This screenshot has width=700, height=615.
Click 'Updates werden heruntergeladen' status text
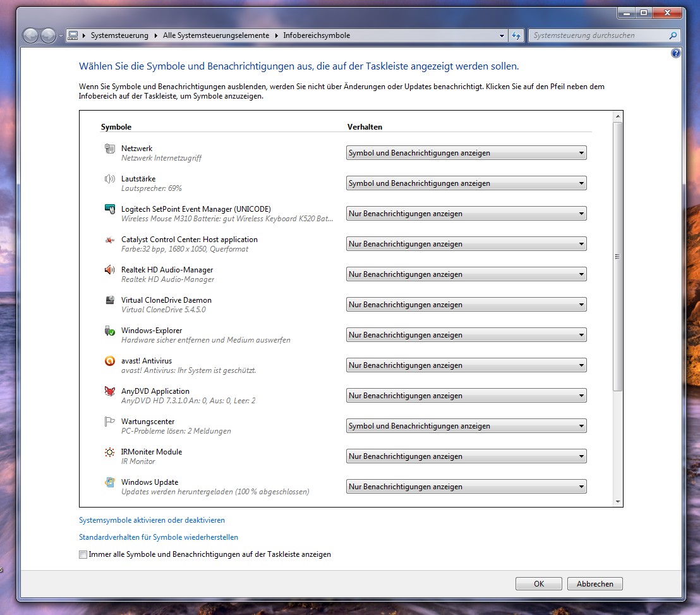(x=215, y=492)
